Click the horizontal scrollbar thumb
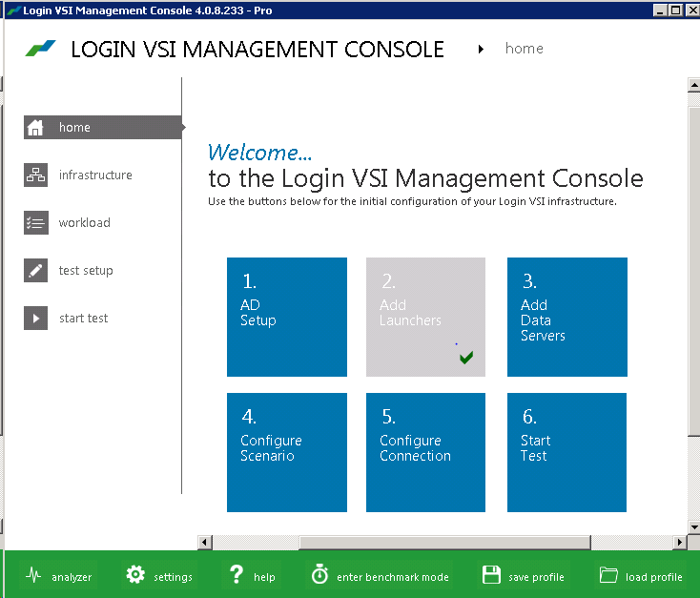This screenshot has height=598, width=700. point(445,542)
